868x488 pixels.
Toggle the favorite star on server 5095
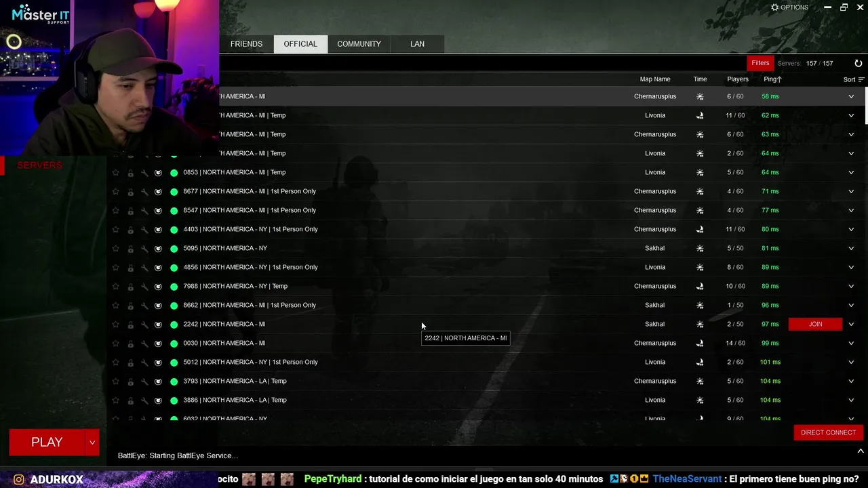click(x=115, y=249)
